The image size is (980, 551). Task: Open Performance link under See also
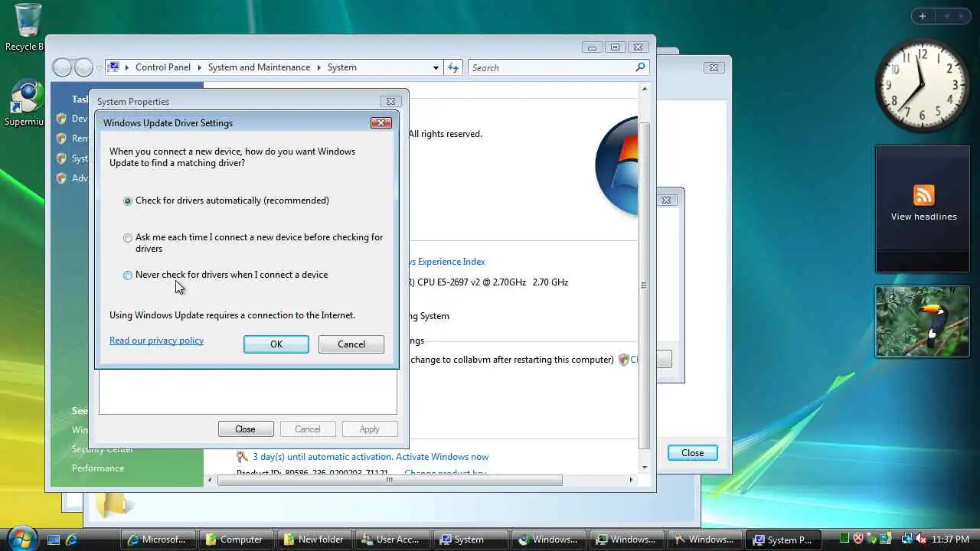[x=98, y=468]
